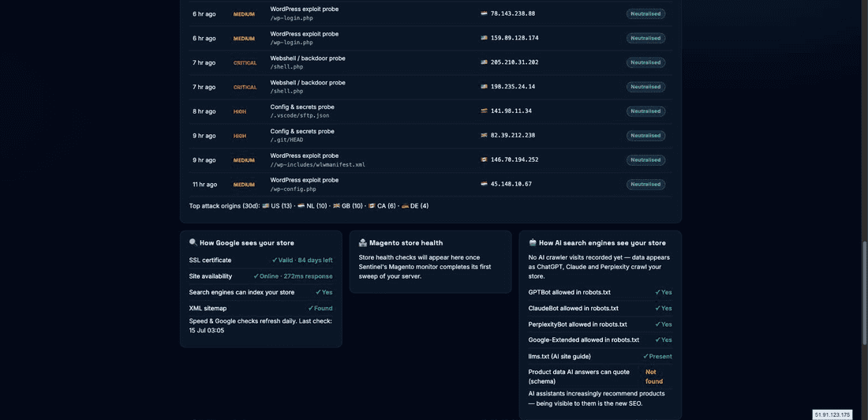Select IP address 82.39.212.238
868x420 pixels.
click(x=513, y=135)
